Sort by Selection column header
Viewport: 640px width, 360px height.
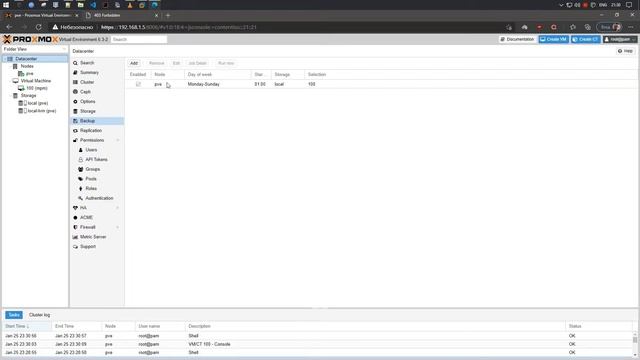[x=317, y=75]
